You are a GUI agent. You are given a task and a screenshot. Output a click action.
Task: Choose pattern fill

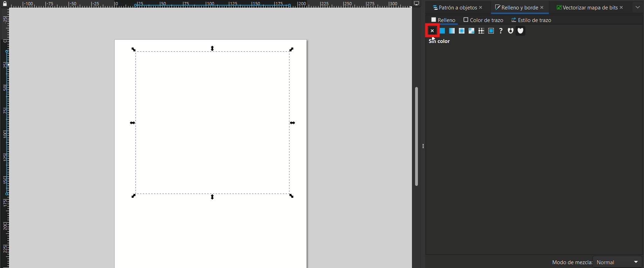481,31
